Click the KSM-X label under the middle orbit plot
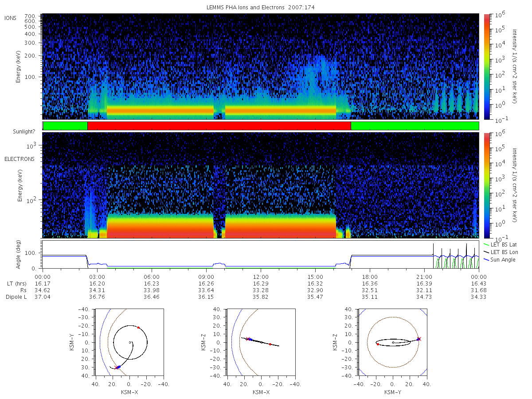The width and height of the screenshot is (532, 399). 262,392
